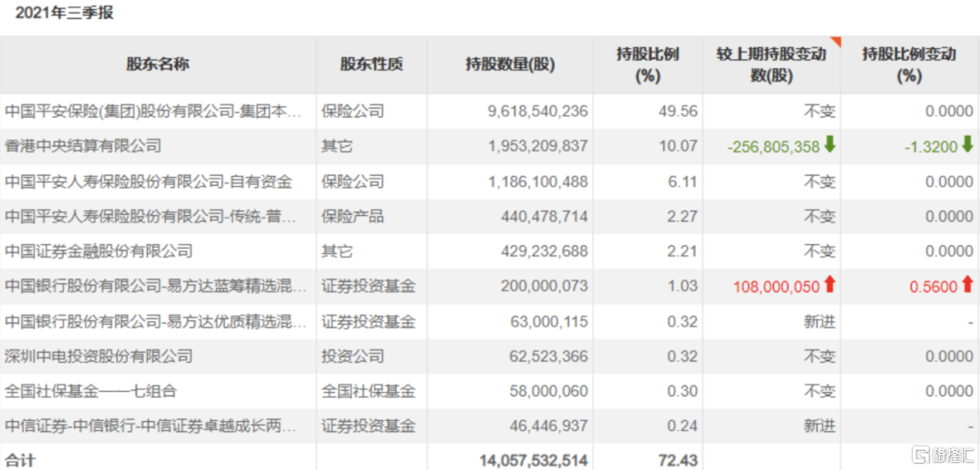Click 保险产品 in the 股东性质 column
The image size is (980, 470).
point(352,216)
